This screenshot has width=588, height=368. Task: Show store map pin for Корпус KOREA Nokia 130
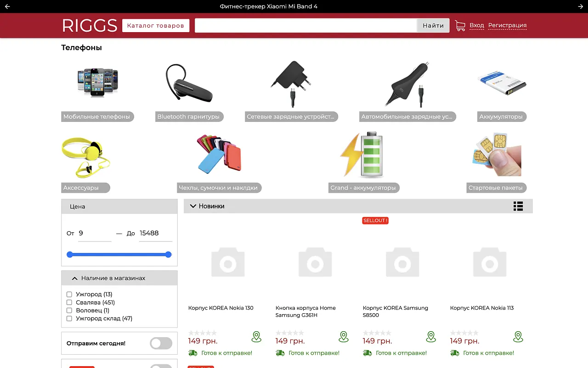256,337
